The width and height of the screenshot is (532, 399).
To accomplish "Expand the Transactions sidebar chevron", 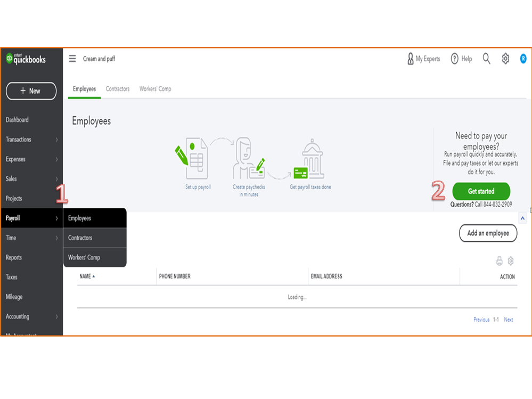I will click(56, 140).
